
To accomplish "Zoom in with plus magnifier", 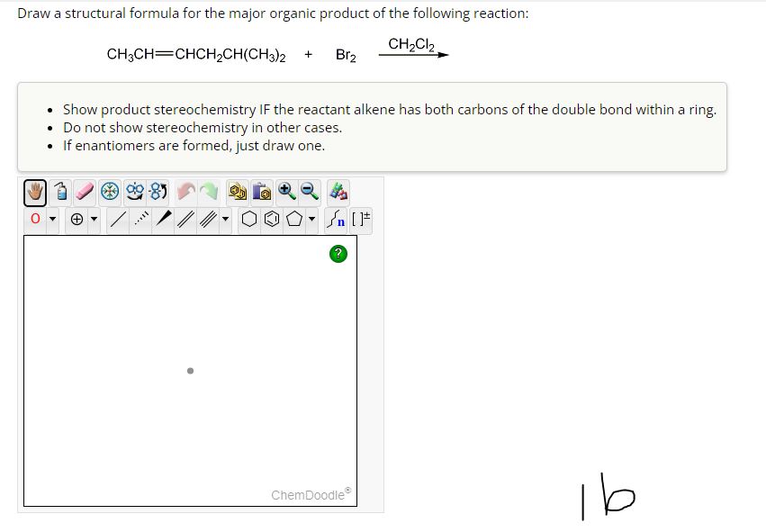I will 286,191.
